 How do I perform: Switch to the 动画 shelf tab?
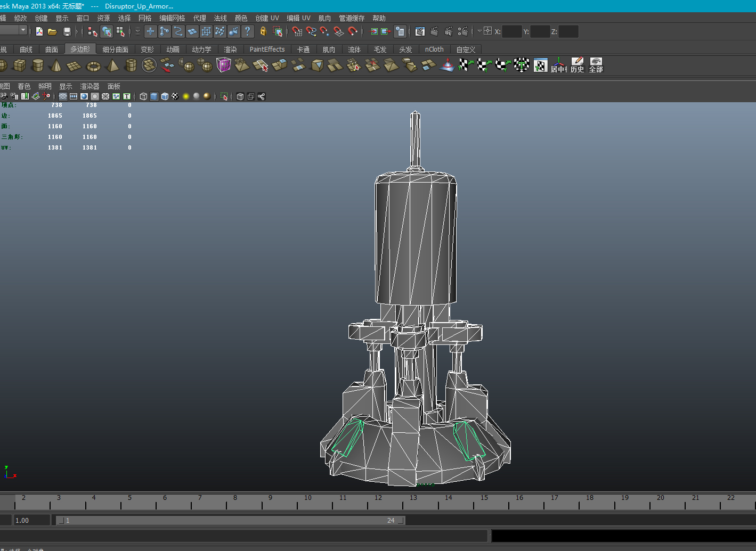(173, 50)
